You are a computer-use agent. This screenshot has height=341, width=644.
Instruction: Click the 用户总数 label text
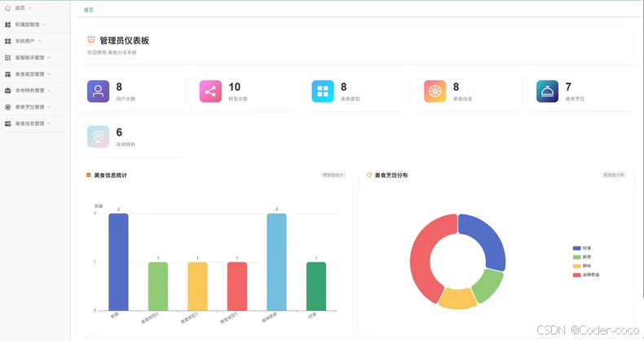tap(126, 99)
